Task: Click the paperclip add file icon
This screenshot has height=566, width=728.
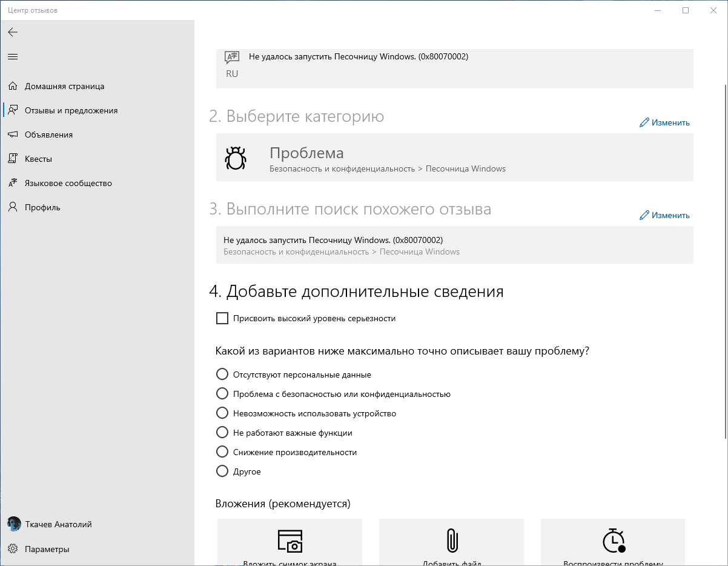Action: coord(451,540)
